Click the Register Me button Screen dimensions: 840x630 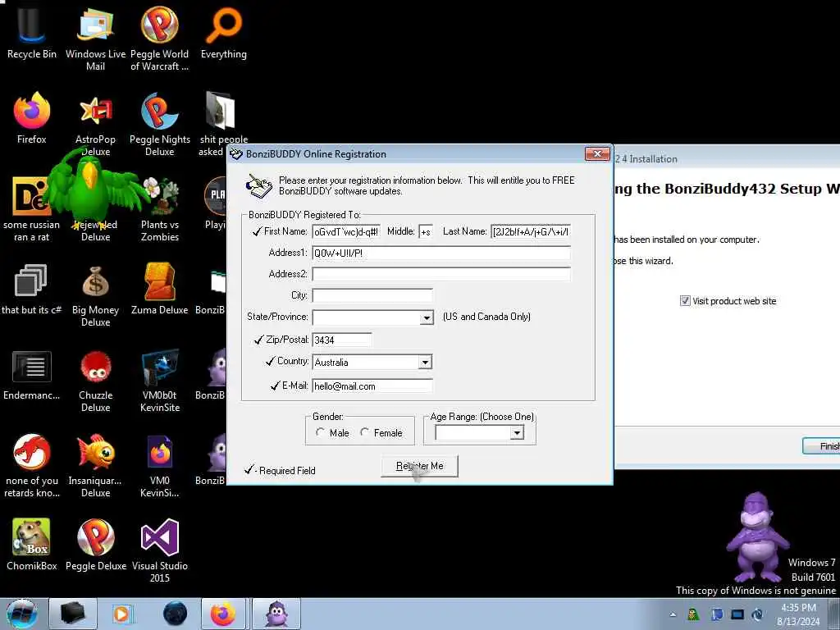click(419, 466)
